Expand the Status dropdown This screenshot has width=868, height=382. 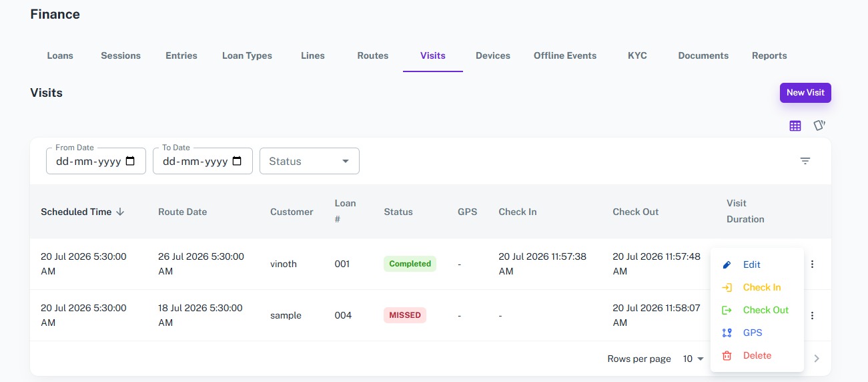(310, 161)
